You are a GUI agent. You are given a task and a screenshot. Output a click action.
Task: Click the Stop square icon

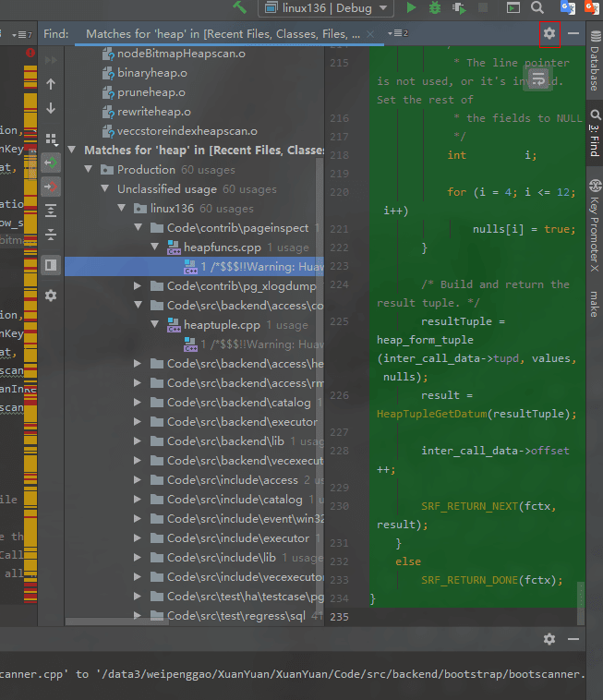pyautogui.click(x=483, y=7)
